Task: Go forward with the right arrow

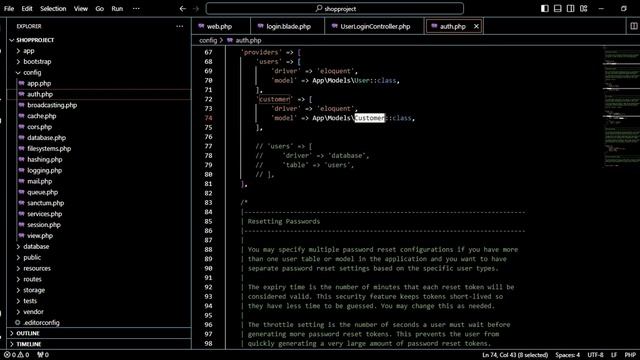Action: (196, 9)
